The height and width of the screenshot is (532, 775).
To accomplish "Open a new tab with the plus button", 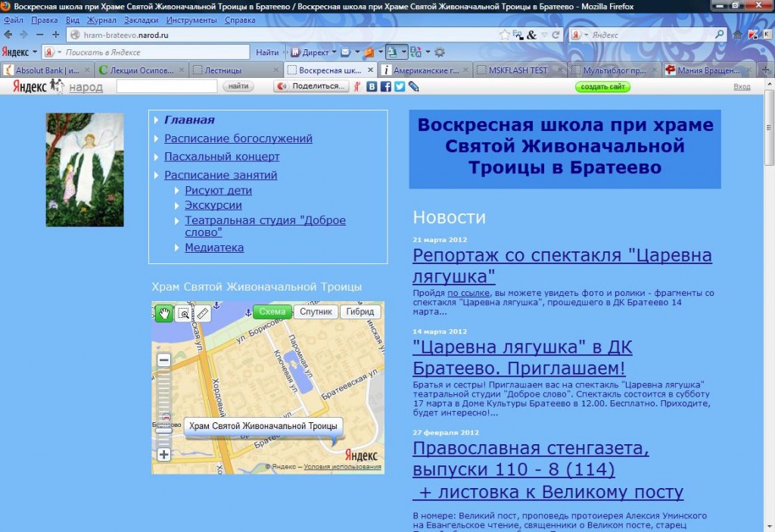I will coord(766,70).
